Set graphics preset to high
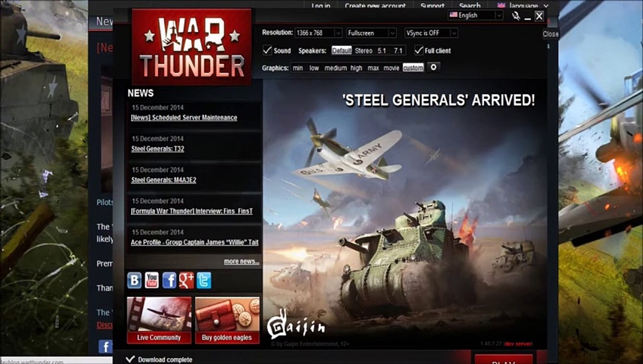This screenshot has width=643, height=364. coord(356,68)
